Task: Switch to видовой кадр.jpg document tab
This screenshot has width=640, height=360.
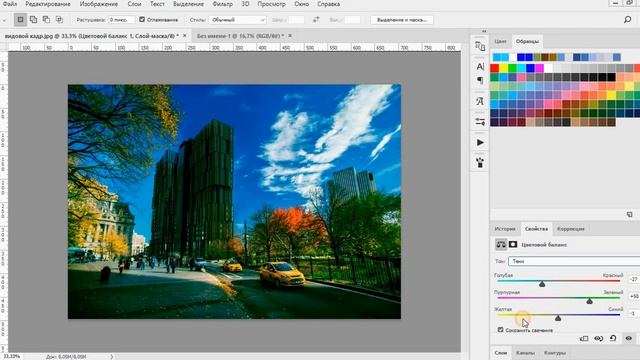Action: (91, 36)
